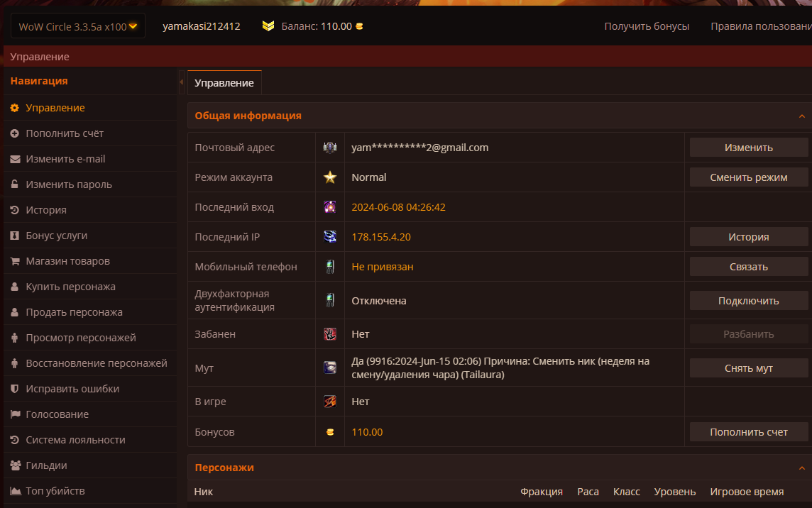
Task: Click the flag icon beside Голосование
Action: pyautogui.click(x=15, y=414)
